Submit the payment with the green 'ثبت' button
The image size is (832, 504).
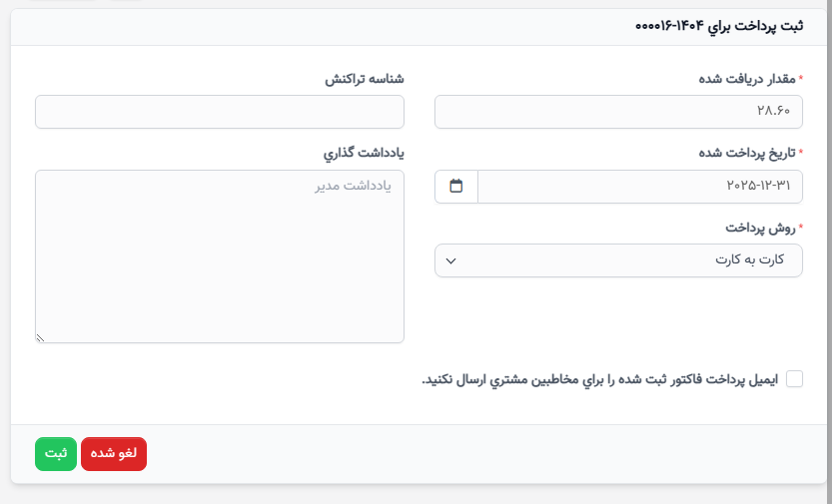(x=56, y=454)
